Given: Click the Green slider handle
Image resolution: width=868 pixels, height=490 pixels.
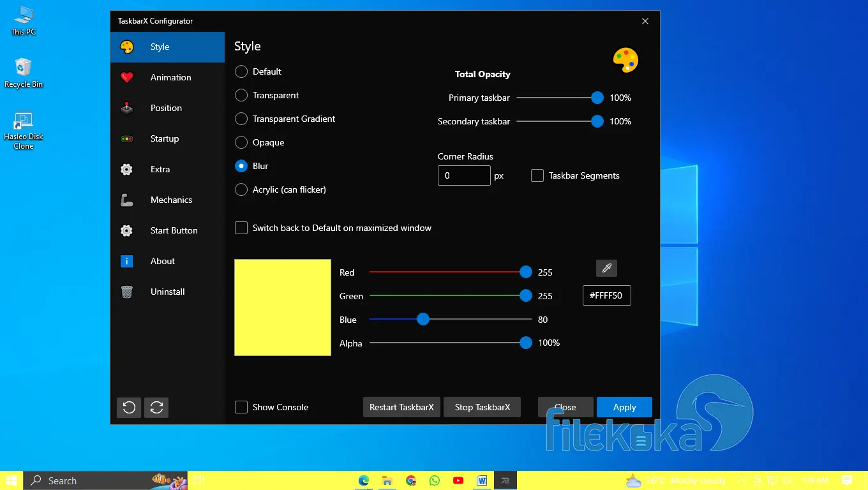Looking at the screenshot, I should coord(526,296).
